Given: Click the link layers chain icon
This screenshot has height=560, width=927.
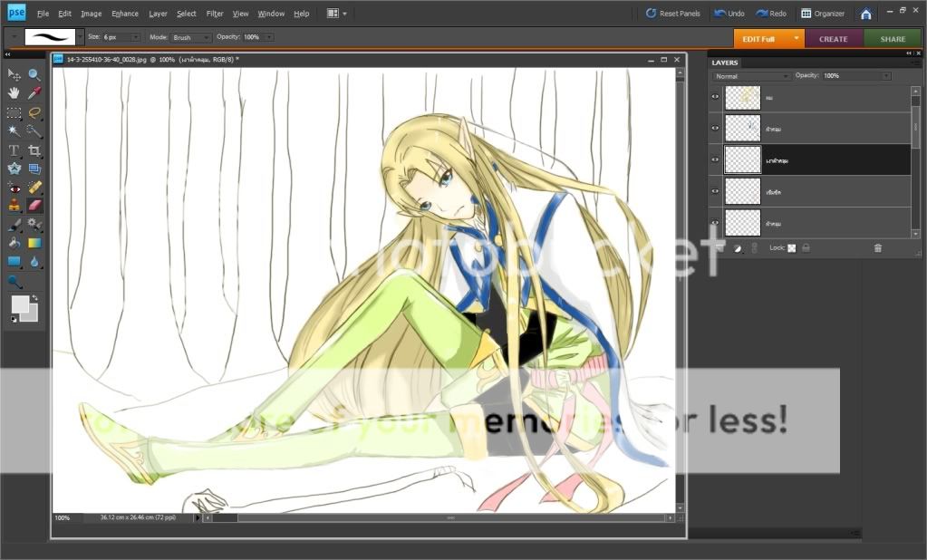Looking at the screenshot, I should click(x=754, y=247).
